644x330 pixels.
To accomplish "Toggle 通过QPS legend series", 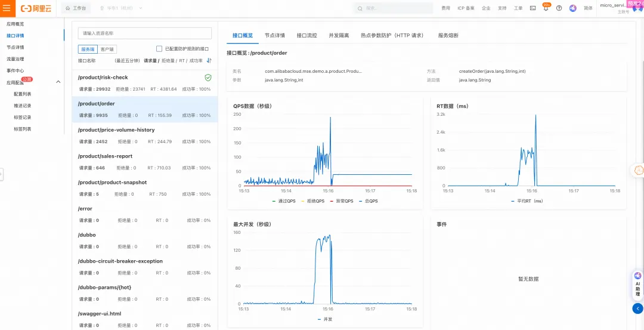I will [283, 201].
